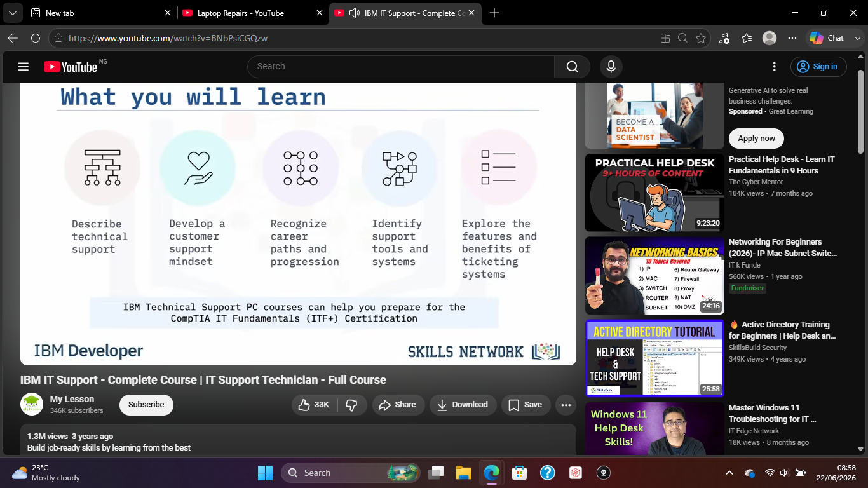
Task: Subscribe to My Lesson channel
Action: [x=146, y=405]
